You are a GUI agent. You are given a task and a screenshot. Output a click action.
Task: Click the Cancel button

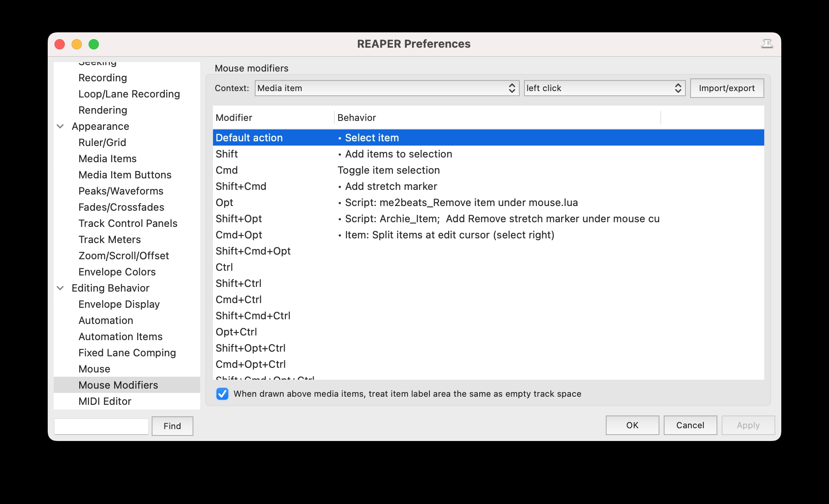690,425
